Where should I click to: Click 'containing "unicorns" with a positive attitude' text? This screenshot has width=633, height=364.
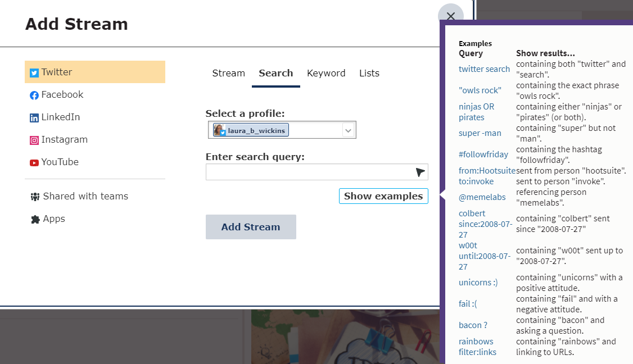point(569,283)
